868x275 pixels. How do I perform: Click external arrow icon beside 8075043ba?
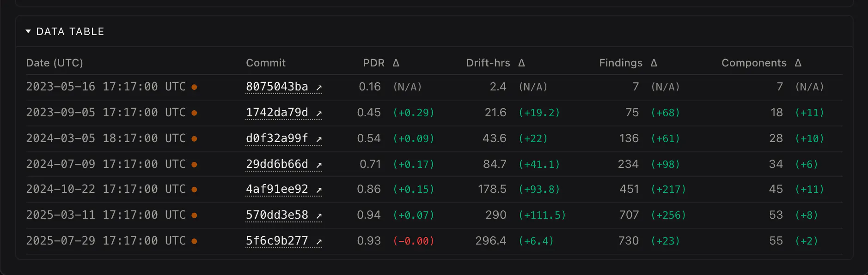318,88
